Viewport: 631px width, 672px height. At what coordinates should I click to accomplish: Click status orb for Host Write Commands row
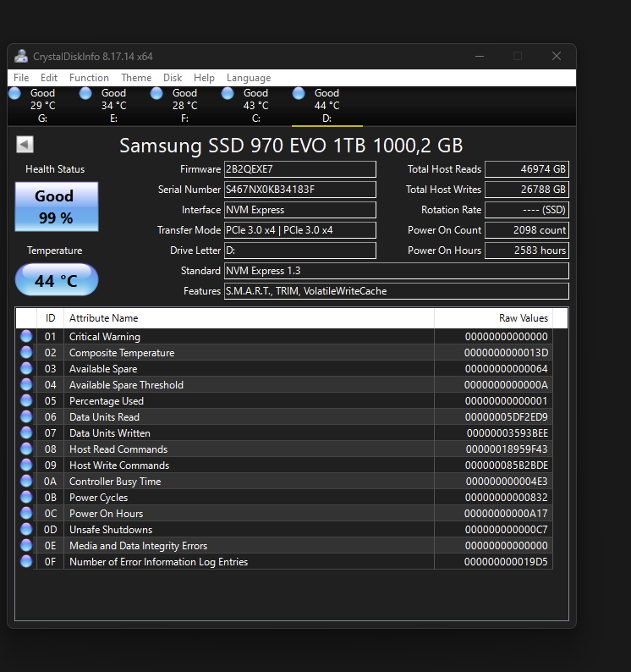point(26,465)
